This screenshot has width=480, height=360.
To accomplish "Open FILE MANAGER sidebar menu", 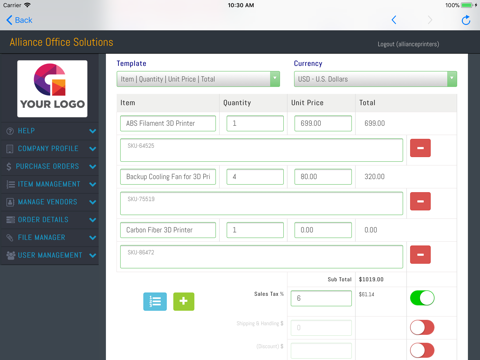I will (49, 237).
